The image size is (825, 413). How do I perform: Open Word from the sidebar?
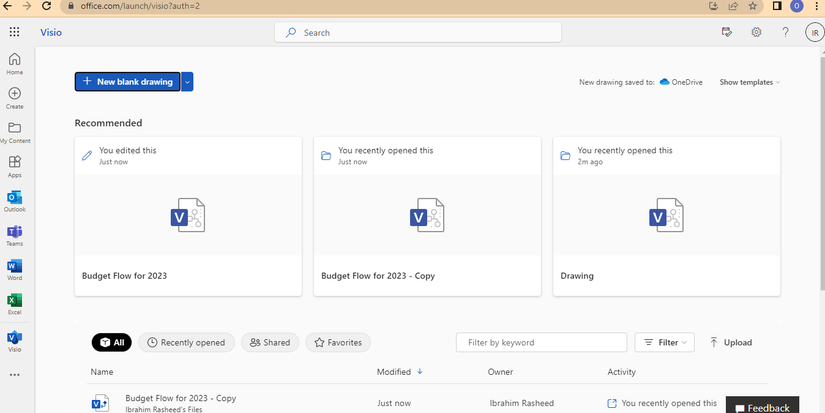pyautogui.click(x=15, y=267)
